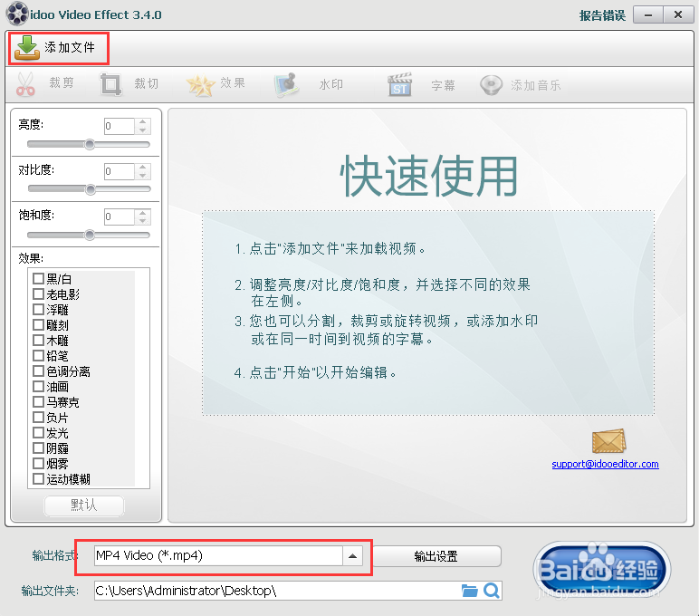Click the magnifier icon beside output folder
The image size is (699, 616).
(492, 591)
